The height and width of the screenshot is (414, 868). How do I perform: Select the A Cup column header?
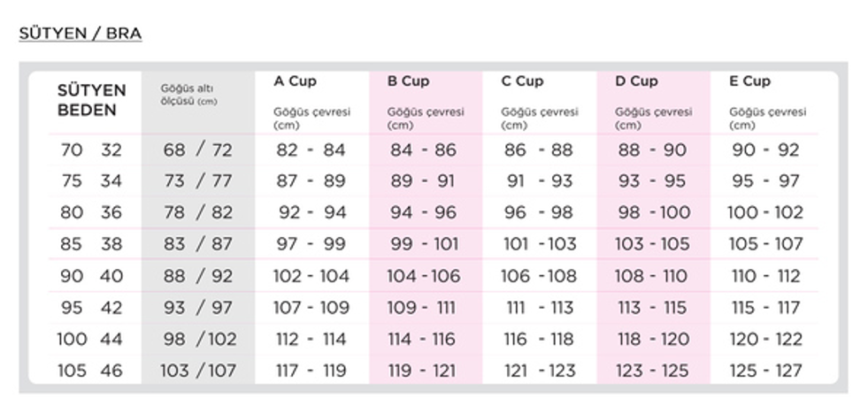pyautogui.click(x=295, y=81)
